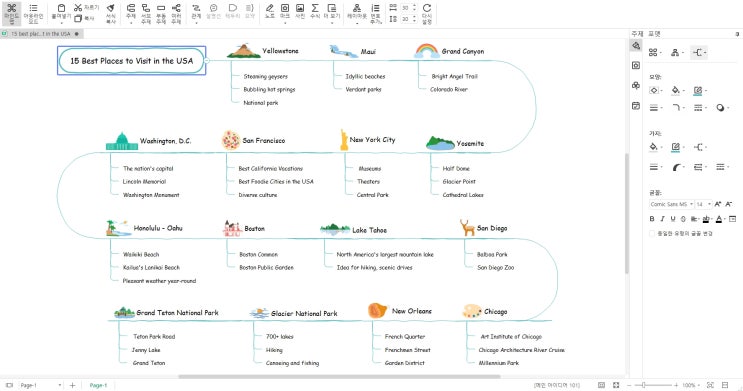Expand the shape style dropdown

[x=656, y=90]
